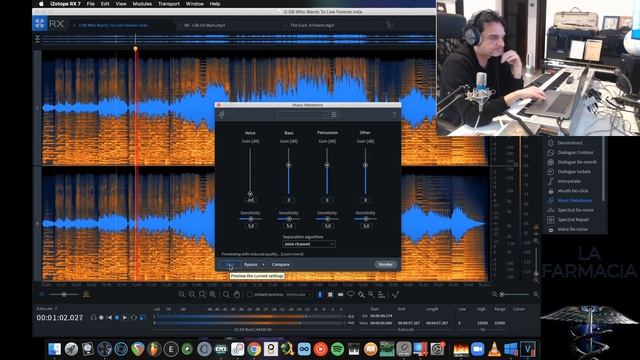Click the Music Rebalance module logo icon

pyautogui.click(x=221, y=115)
